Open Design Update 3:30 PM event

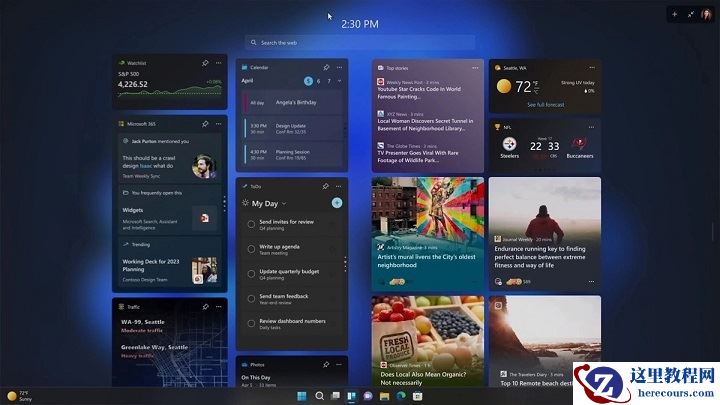(x=293, y=129)
